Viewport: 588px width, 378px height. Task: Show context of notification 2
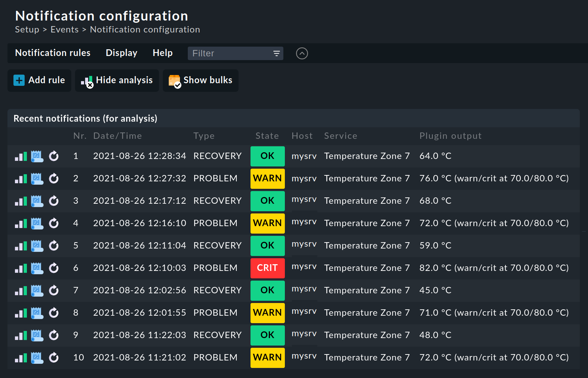(x=37, y=179)
